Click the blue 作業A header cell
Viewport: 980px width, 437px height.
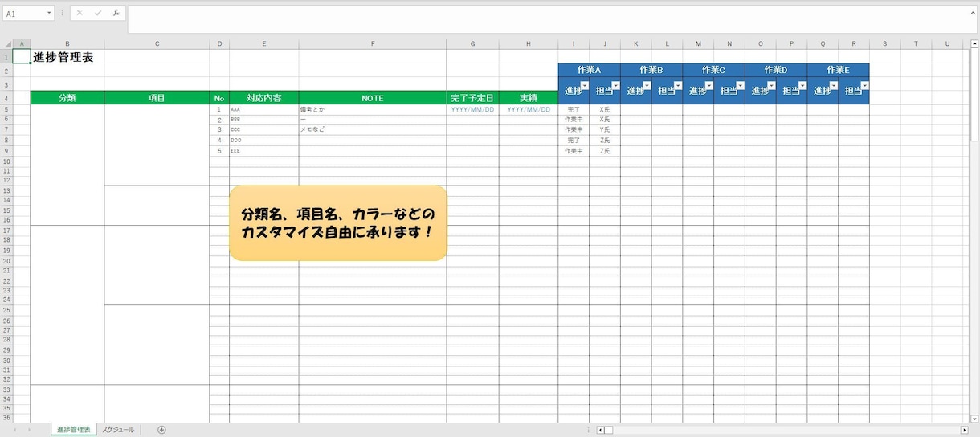(589, 70)
